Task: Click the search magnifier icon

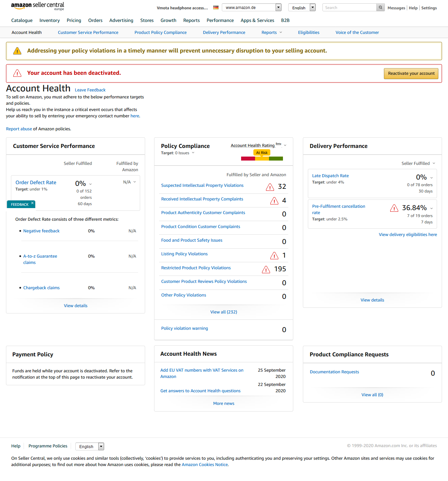Action: (x=381, y=8)
